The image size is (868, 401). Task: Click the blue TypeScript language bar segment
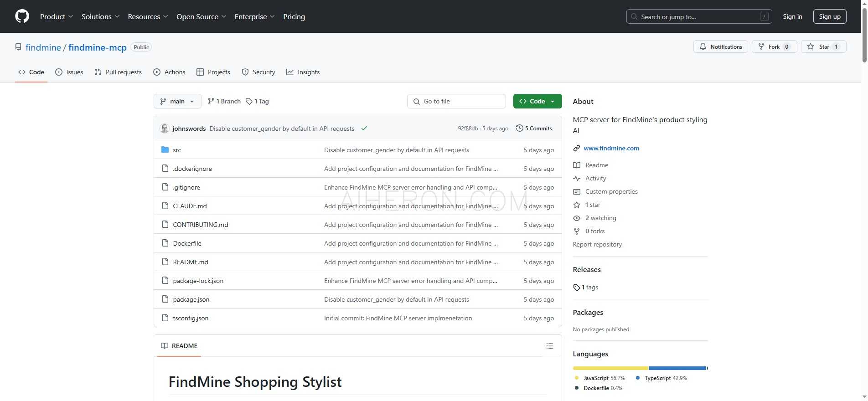tap(677, 368)
